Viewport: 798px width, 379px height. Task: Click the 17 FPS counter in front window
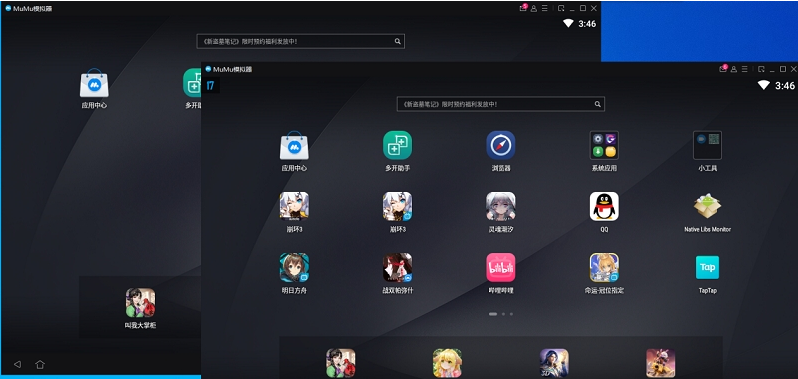tap(211, 85)
